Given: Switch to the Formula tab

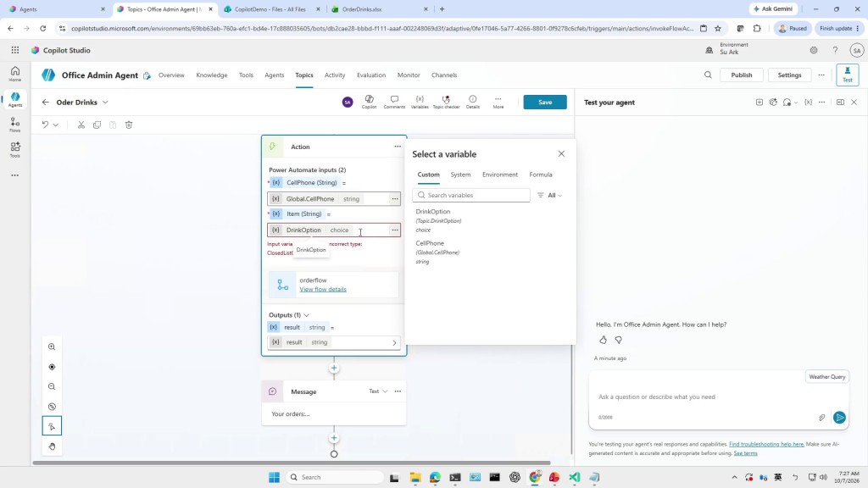Looking at the screenshot, I should [x=541, y=175].
